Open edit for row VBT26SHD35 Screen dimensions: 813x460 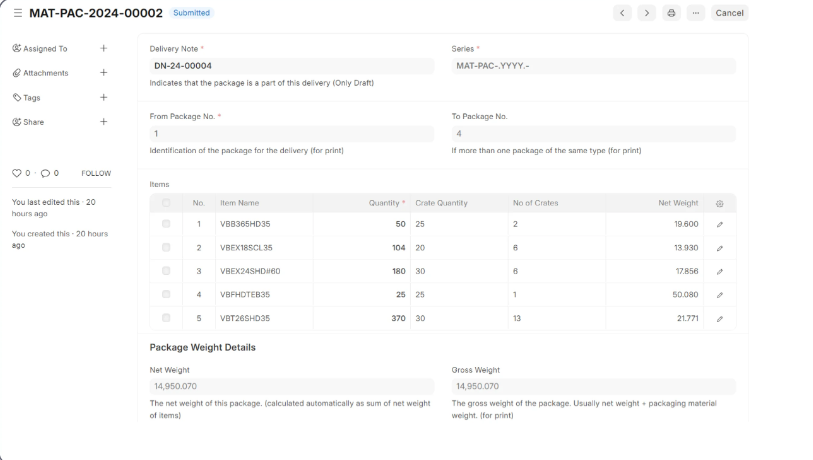point(719,318)
